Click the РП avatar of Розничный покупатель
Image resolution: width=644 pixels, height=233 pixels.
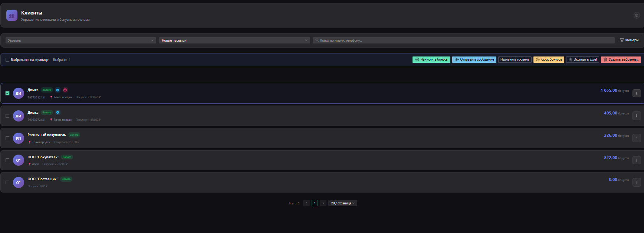[x=19, y=138]
